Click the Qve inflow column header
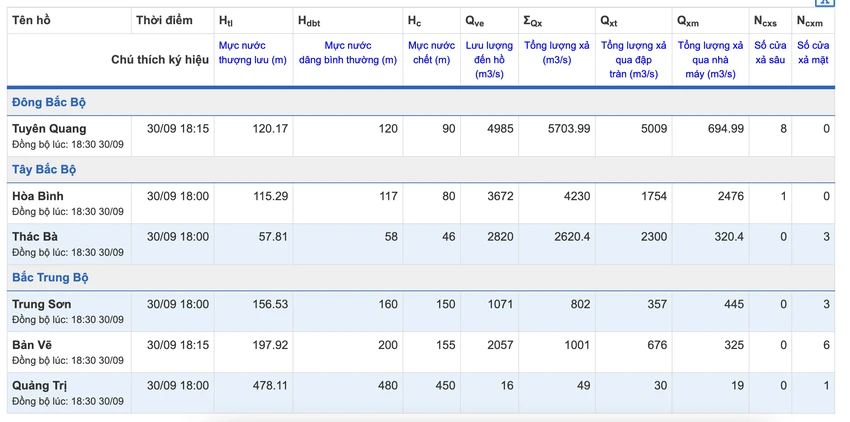Screen dimensions: 850x422 click(475, 21)
